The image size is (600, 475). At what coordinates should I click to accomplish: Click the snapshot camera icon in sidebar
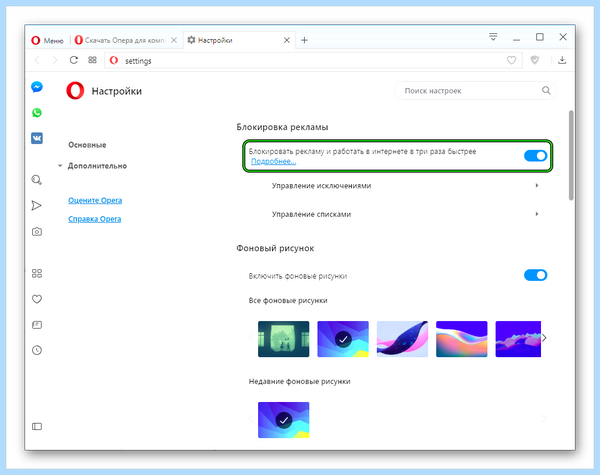[x=37, y=232]
